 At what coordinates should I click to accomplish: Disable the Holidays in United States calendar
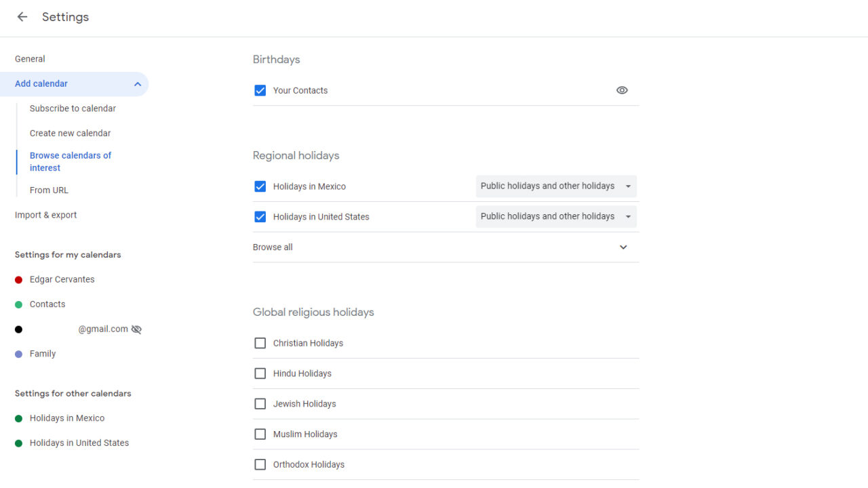click(x=260, y=216)
